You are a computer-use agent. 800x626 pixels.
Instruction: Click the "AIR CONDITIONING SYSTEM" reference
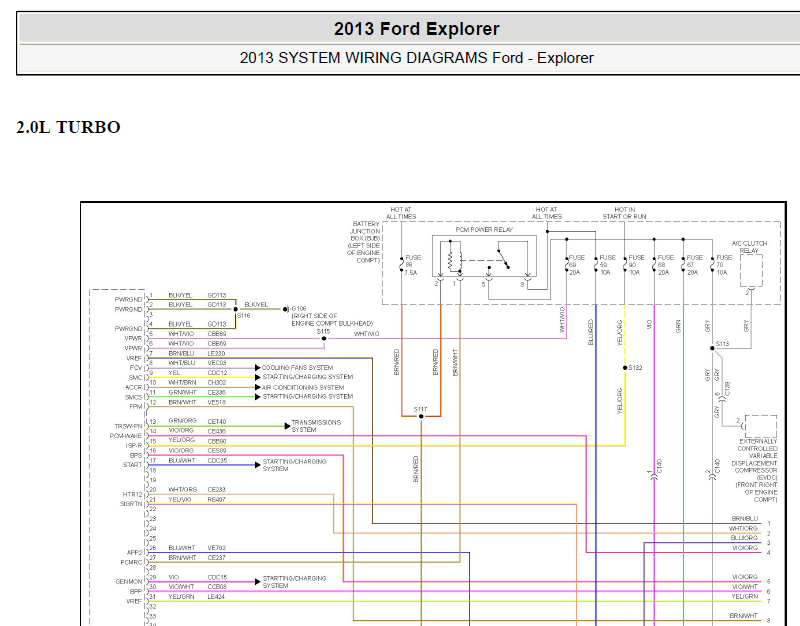[x=303, y=387]
